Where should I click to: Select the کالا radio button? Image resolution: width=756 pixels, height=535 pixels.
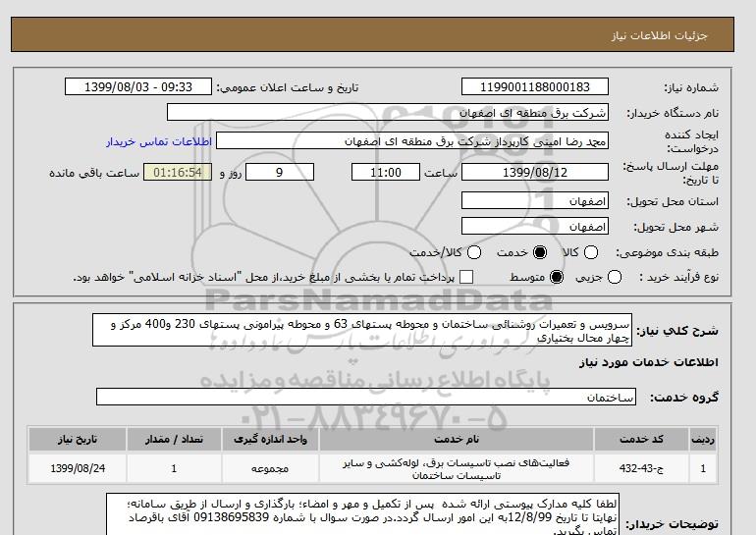591,252
